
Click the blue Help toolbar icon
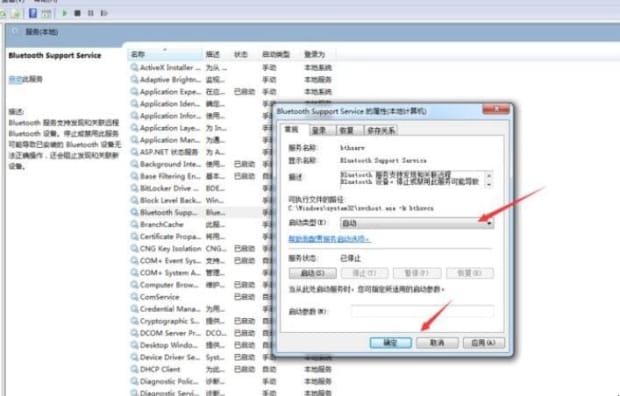point(33,13)
